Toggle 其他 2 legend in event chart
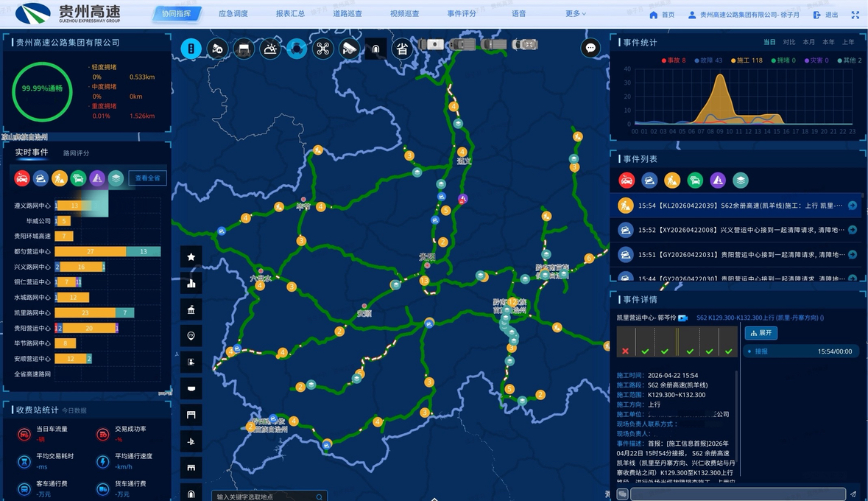 pyautogui.click(x=849, y=60)
